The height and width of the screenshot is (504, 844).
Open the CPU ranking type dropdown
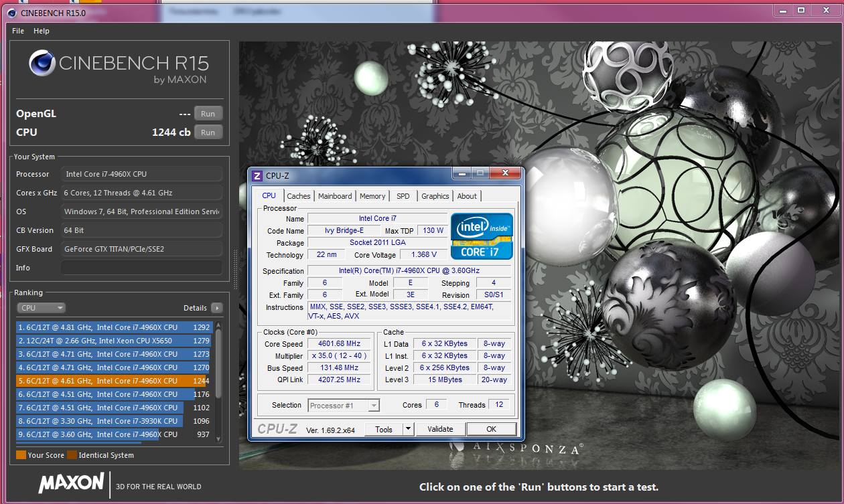(x=41, y=308)
